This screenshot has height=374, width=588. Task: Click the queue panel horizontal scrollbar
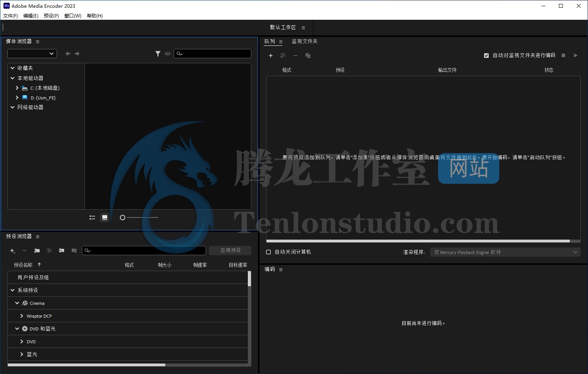click(418, 241)
